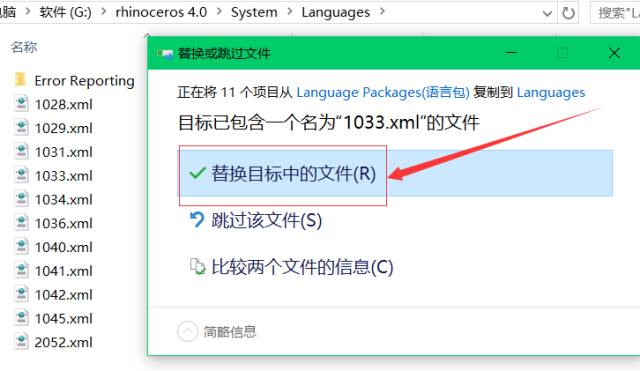Select the 1028.xml file icon
The height and width of the screenshot is (371, 640).
click(21, 104)
